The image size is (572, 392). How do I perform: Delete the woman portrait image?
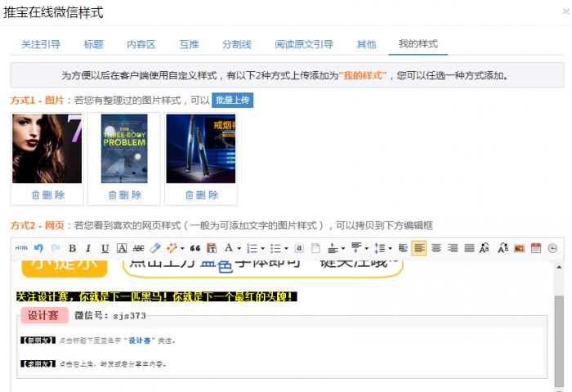click(47, 195)
